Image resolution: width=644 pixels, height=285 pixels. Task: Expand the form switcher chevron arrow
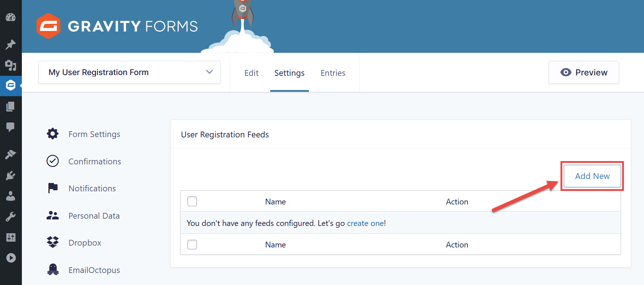(x=209, y=72)
